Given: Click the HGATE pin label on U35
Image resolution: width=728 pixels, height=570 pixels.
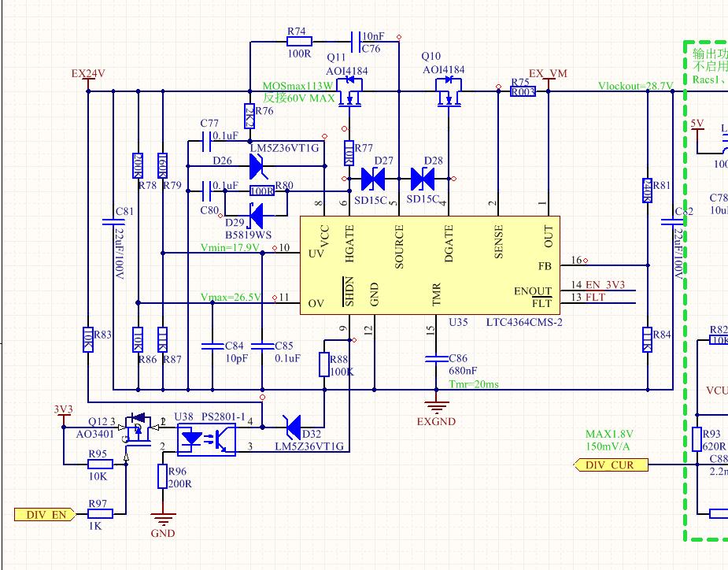Looking at the screenshot, I should click(349, 244).
